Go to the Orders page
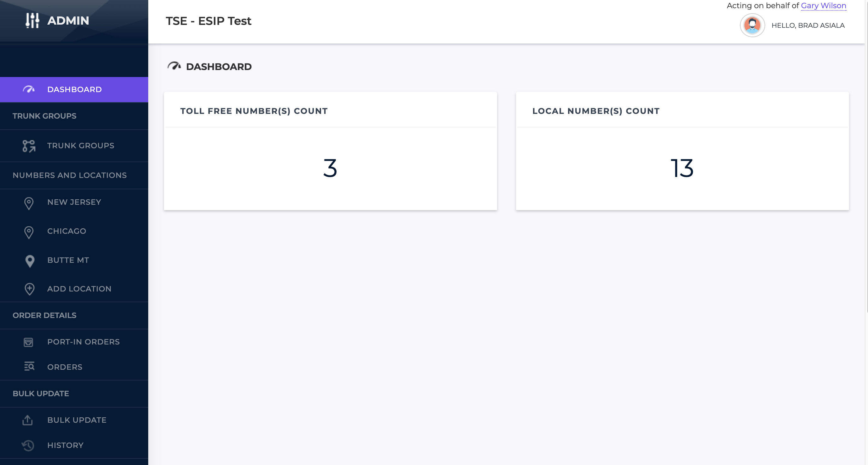Viewport: 868px width, 465px height. click(74, 367)
